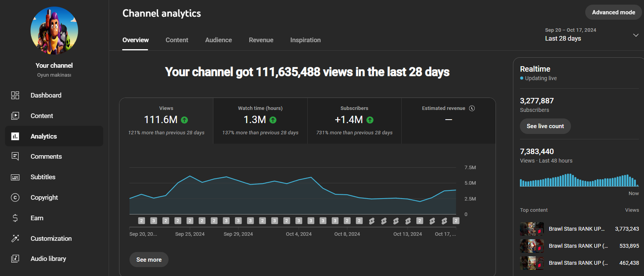Select the Views metric card
Viewport: 644px width, 276px height.
[x=166, y=121]
